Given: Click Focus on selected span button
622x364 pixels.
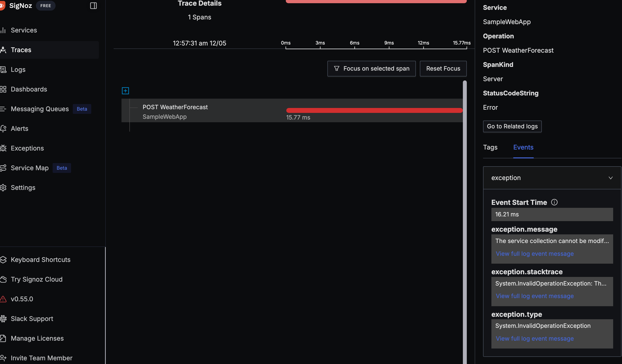Looking at the screenshot, I should point(371,69).
